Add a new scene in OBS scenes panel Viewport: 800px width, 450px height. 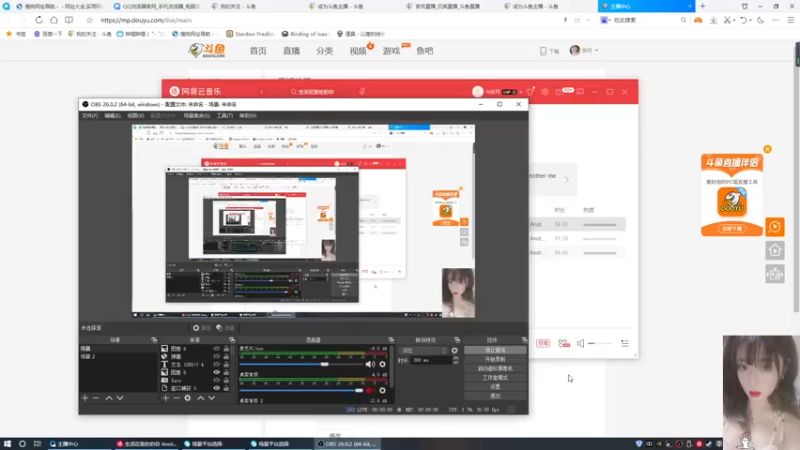pyautogui.click(x=85, y=398)
